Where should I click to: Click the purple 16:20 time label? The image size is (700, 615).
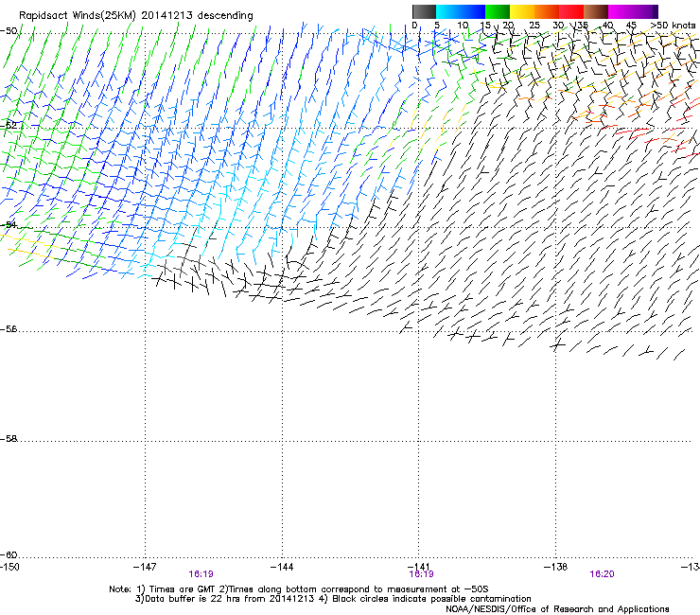(602, 574)
